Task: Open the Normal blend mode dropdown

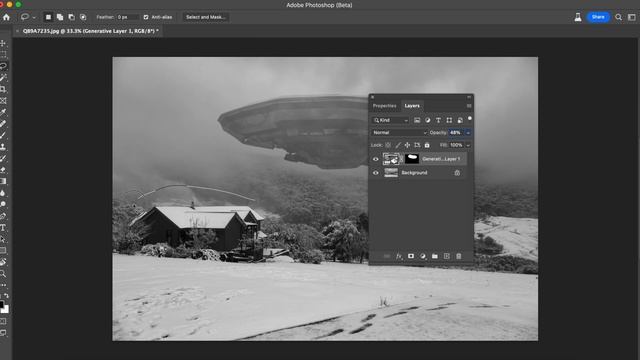Action: click(x=399, y=133)
